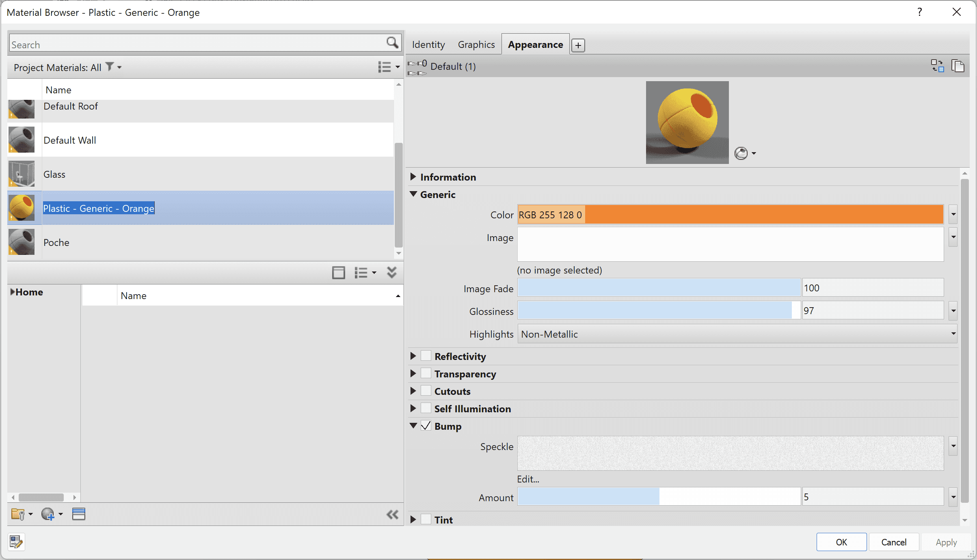Screen dimensions: 977x560
Task: Switch to the Graphics tab
Action: coord(476,44)
